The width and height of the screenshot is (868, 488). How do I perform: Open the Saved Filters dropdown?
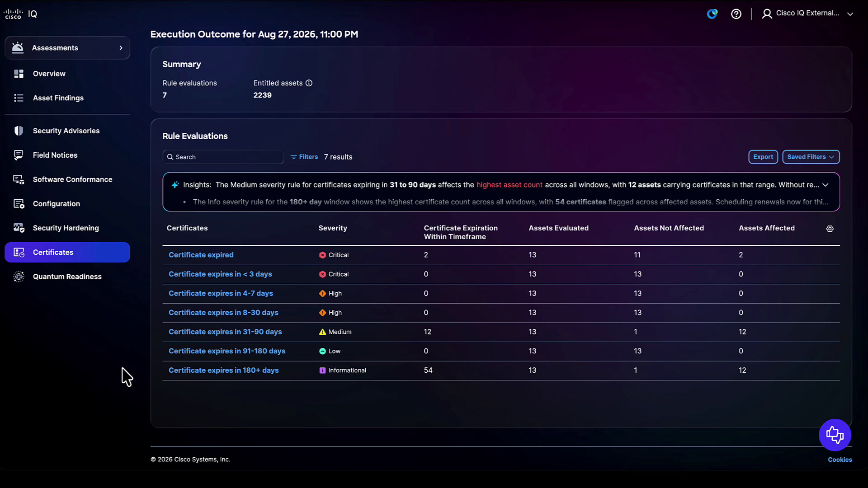811,157
